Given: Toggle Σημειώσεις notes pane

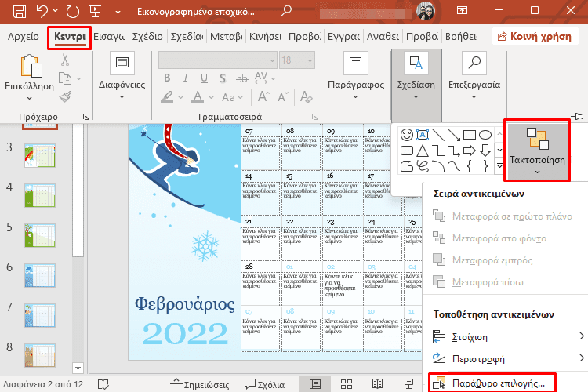Looking at the screenshot, I should 199,384.
